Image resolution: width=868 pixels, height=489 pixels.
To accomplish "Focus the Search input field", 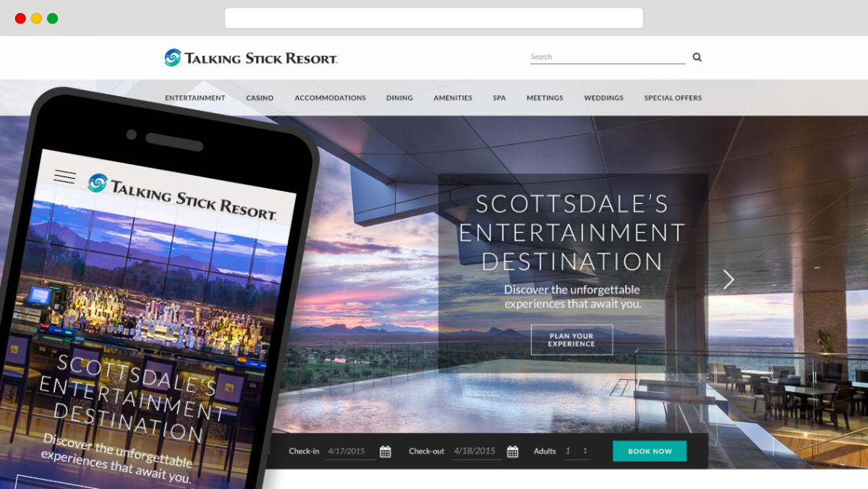I will (x=607, y=57).
